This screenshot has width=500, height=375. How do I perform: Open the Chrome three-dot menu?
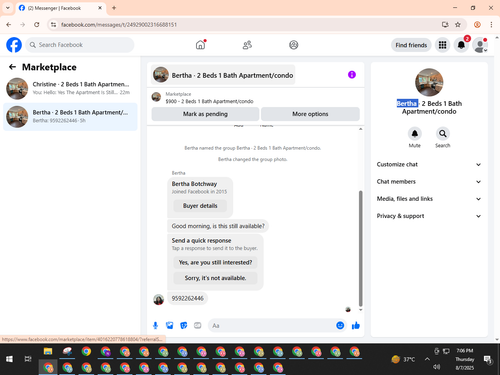pos(491,24)
